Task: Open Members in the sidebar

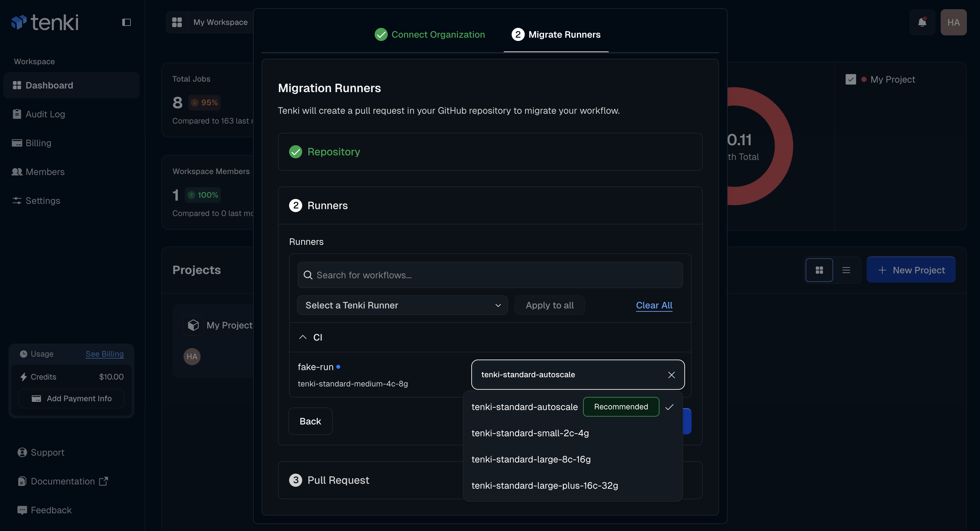Action: click(45, 172)
